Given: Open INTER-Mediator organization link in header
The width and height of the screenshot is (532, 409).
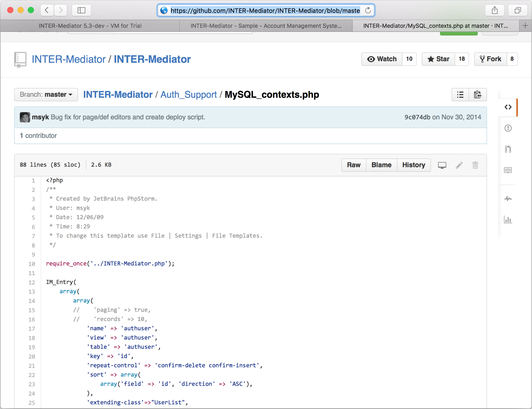Looking at the screenshot, I should pyautogui.click(x=69, y=59).
